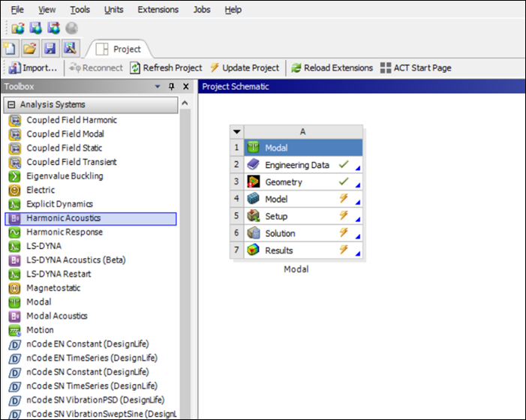The width and height of the screenshot is (526, 420).
Task: Open the Toolbox panel dropdown arrow
Action: coord(158,87)
